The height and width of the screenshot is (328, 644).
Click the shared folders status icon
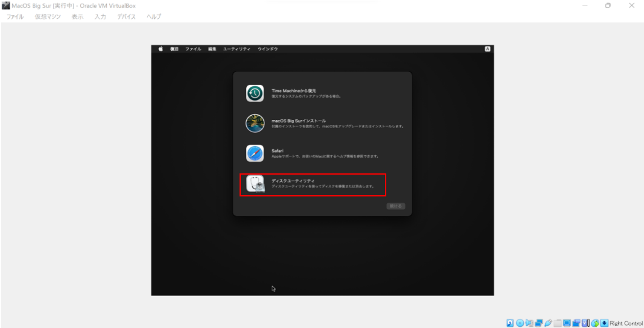tap(557, 323)
